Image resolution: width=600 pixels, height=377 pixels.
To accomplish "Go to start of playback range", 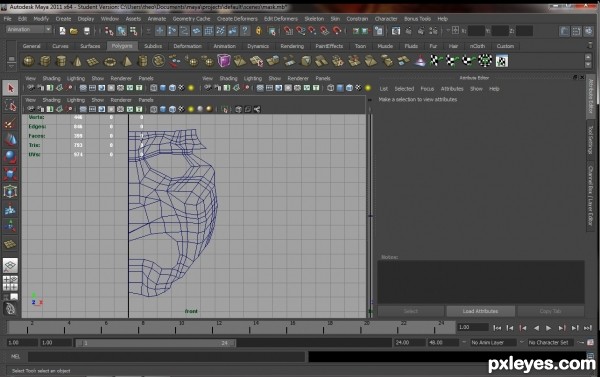I will tap(497, 328).
